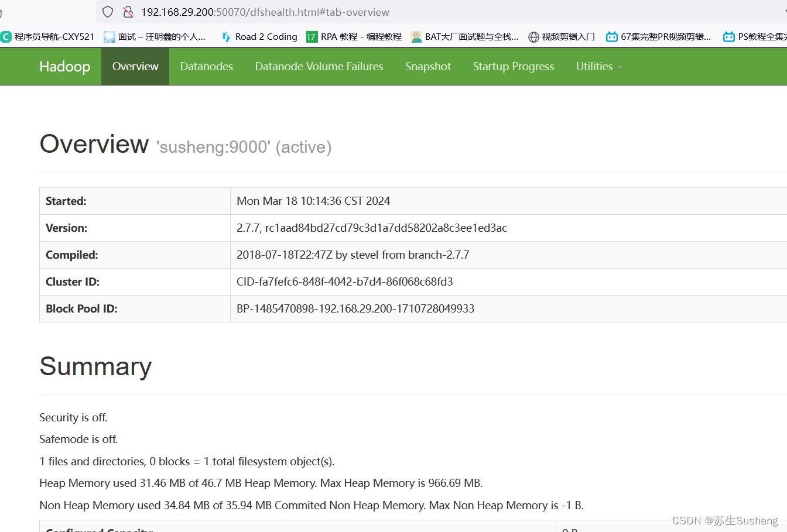Click the Overview page heading
787x532 pixels.
94,144
